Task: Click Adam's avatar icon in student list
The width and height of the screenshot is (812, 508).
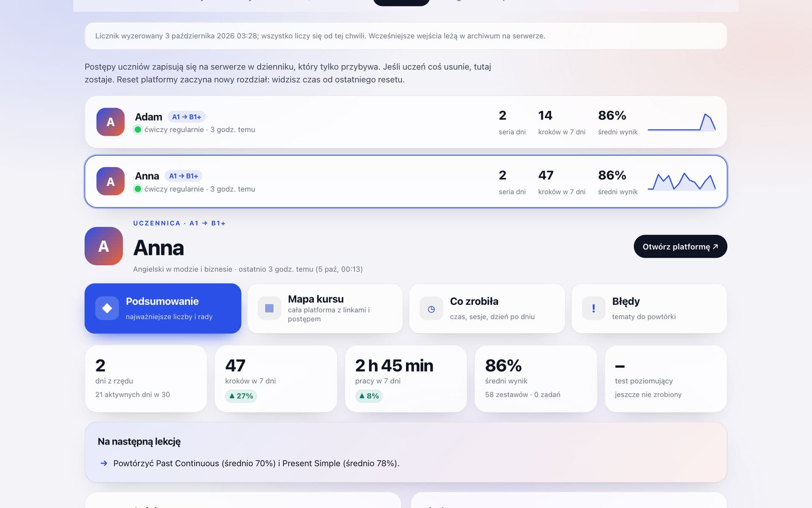Action: click(110, 122)
